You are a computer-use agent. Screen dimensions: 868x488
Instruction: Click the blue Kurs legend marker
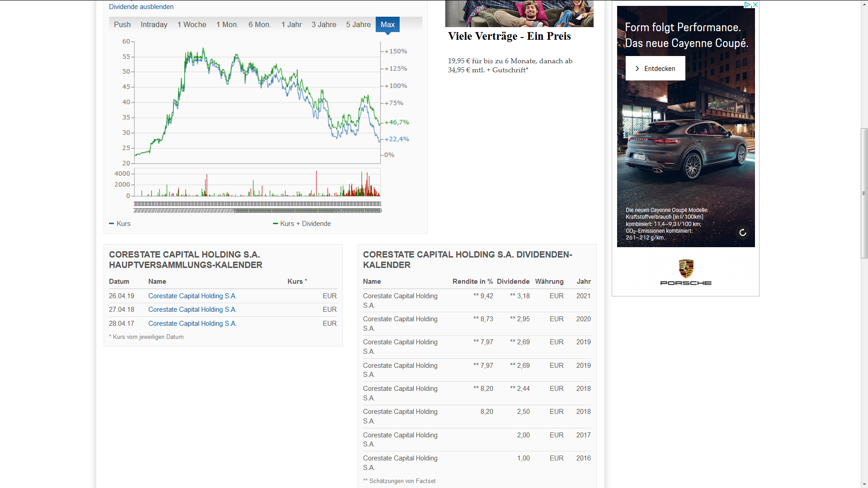point(112,224)
